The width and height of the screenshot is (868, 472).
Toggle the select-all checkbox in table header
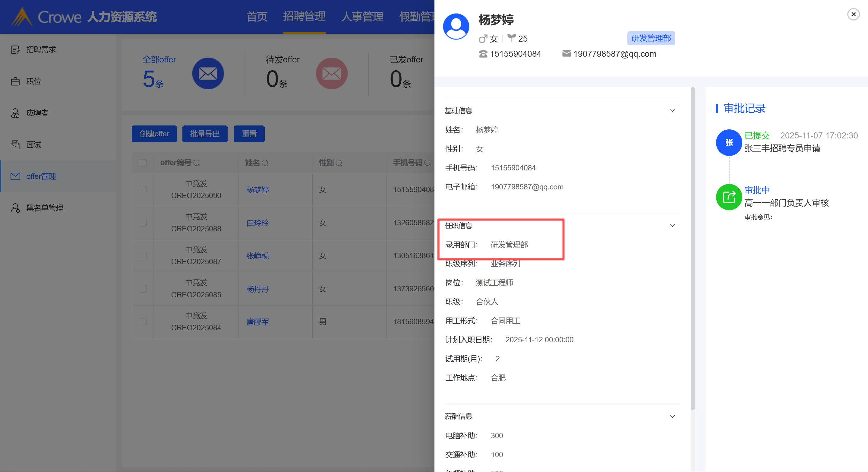pyautogui.click(x=143, y=163)
